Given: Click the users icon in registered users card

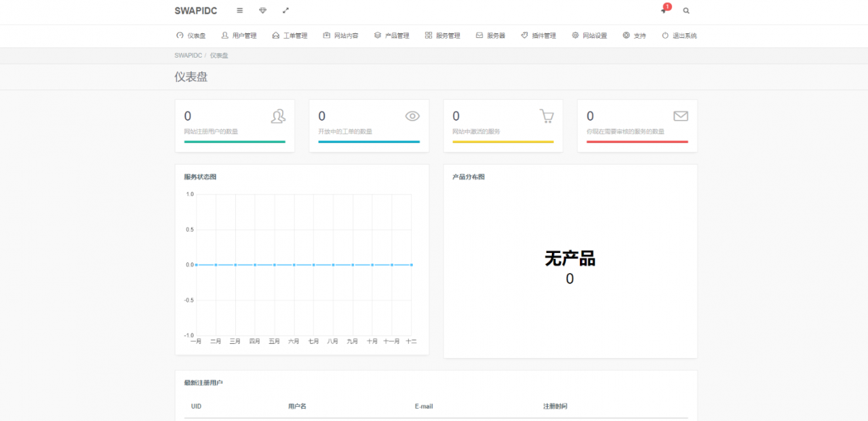Looking at the screenshot, I should (x=278, y=117).
